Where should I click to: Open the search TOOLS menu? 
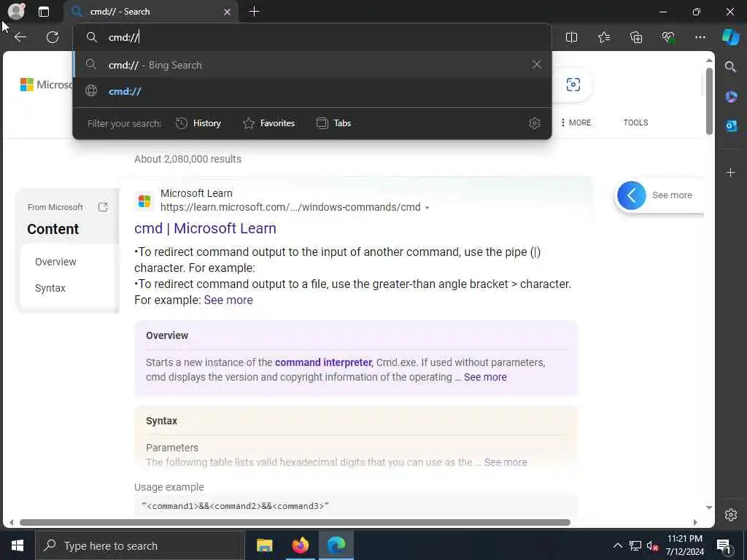point(635,122)
